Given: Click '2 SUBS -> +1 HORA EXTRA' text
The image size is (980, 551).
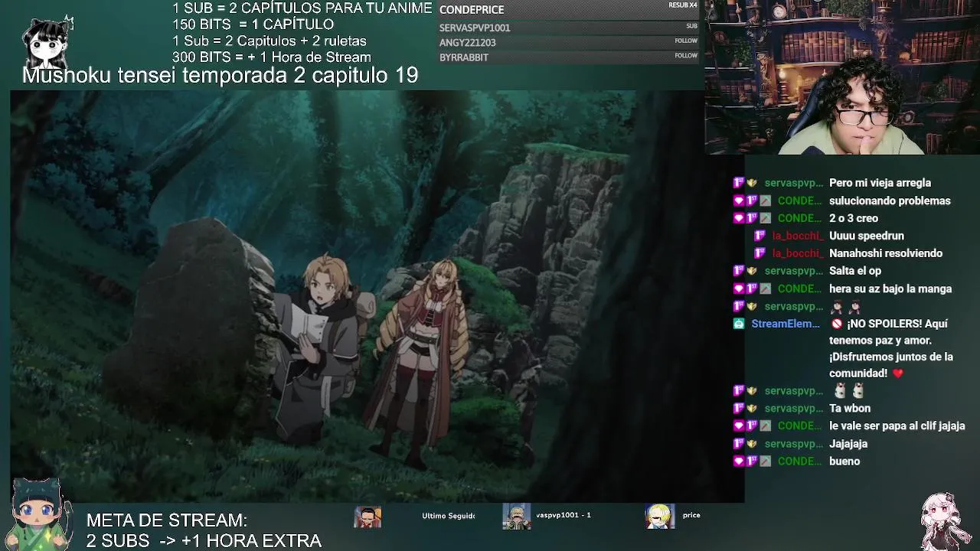Looking at the screenshot, I should coord(204,541).
